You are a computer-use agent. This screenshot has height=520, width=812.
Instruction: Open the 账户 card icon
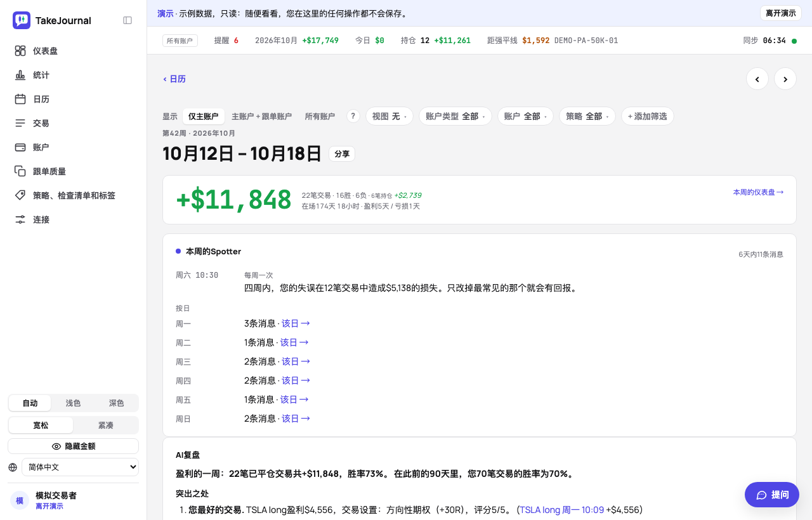coord(20,147)
